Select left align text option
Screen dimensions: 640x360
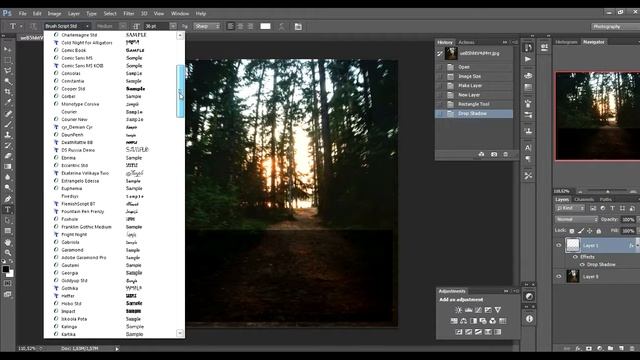tap(231, 26)
